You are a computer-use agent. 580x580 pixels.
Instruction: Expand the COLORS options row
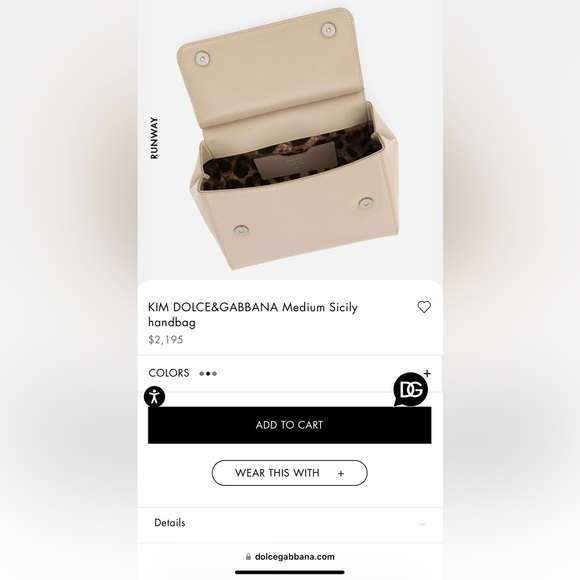tap(290, 373)
